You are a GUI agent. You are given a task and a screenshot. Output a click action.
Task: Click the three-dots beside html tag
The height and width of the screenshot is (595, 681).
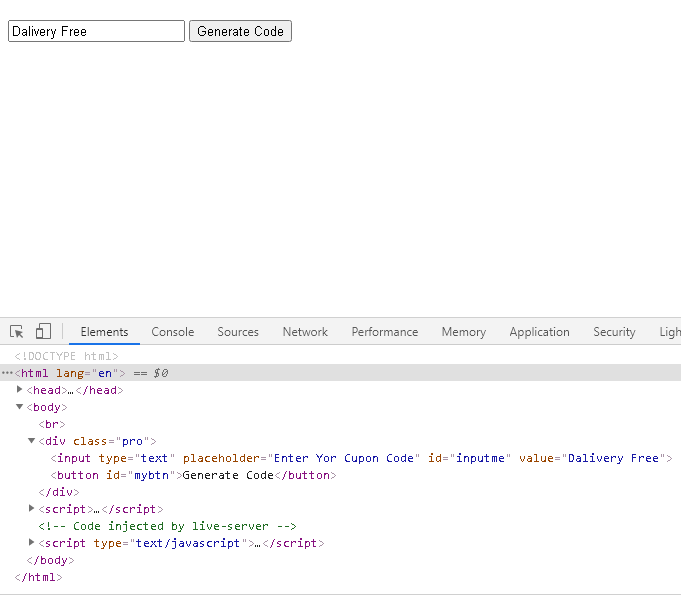pyautogui.click(x=7, y=373)
